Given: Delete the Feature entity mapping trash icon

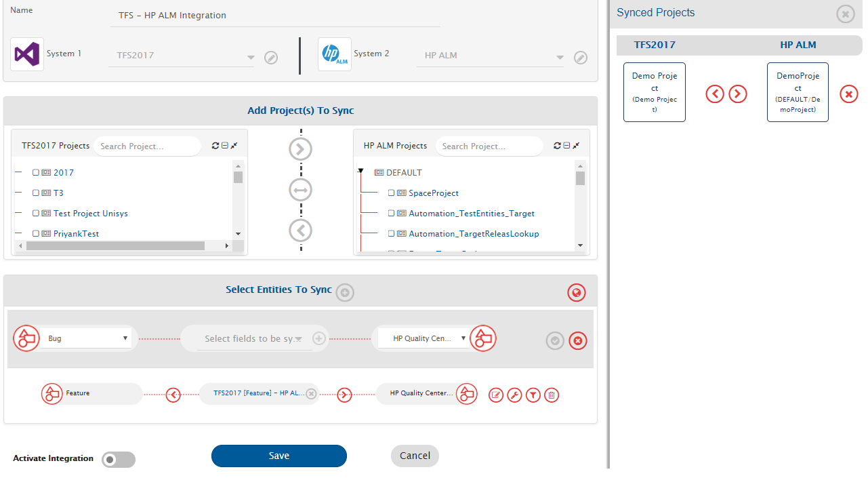Looking at the screenshot, I should [x=552, y=395].
